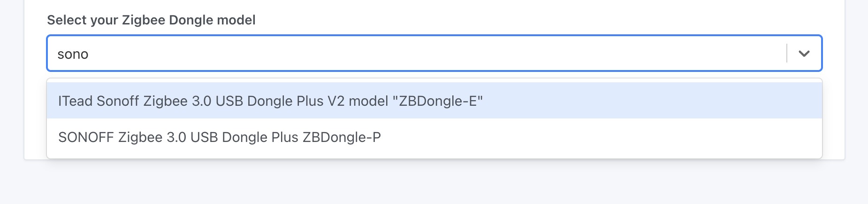This screenshot has width=868, height=204.
Task: Choose SONOFF ZBDongle-P option
Action: point(219,137)
